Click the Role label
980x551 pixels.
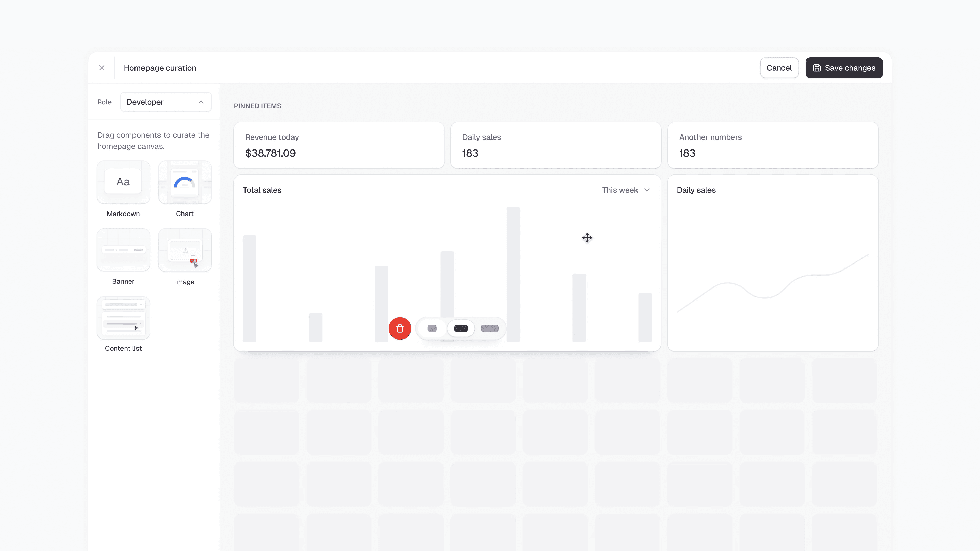tap(104, 102)
